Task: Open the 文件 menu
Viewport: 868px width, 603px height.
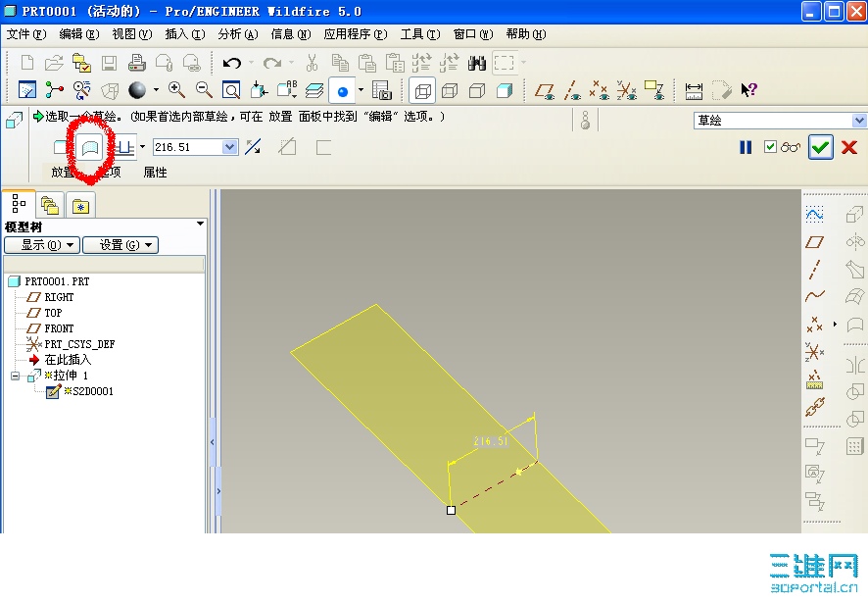Action: [x=26, y=34]
